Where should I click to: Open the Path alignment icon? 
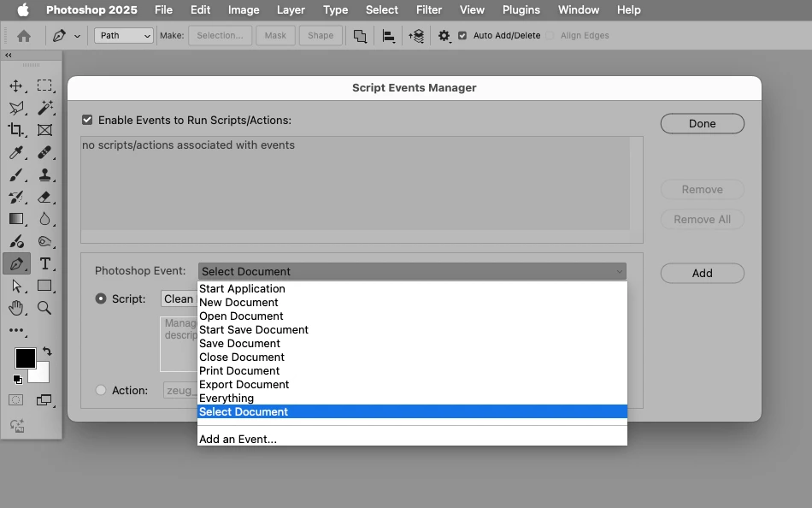click(388, 36)
